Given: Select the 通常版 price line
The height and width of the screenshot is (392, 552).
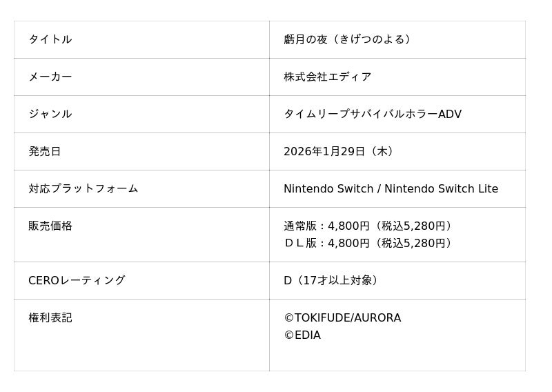Looking at the screenshot, I should 370,226.
